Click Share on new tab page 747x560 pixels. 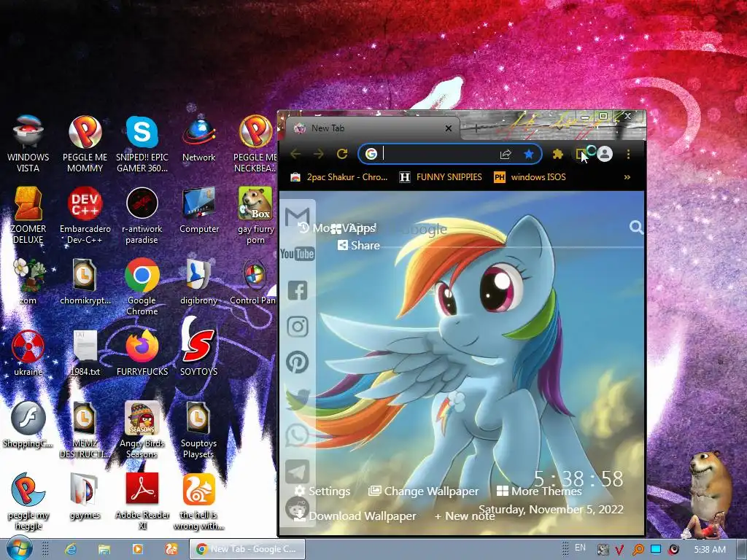tap(359, 245)
